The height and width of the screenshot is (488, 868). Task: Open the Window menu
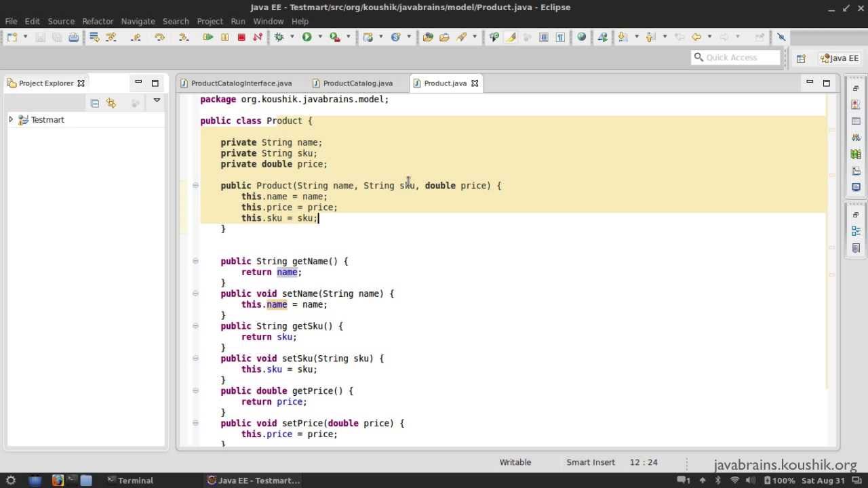269,21
